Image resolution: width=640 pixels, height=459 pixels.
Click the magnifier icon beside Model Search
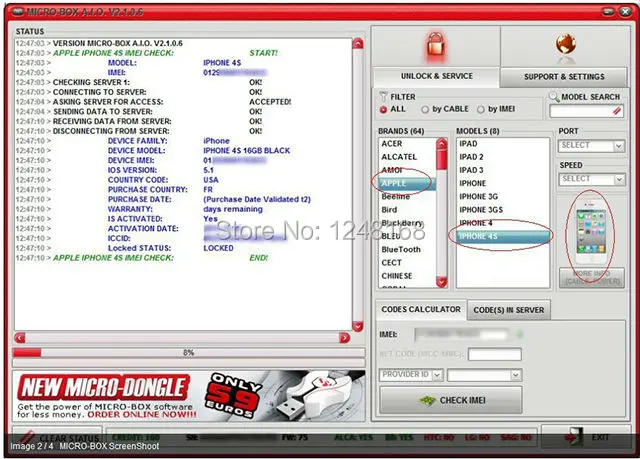(554, 97)
